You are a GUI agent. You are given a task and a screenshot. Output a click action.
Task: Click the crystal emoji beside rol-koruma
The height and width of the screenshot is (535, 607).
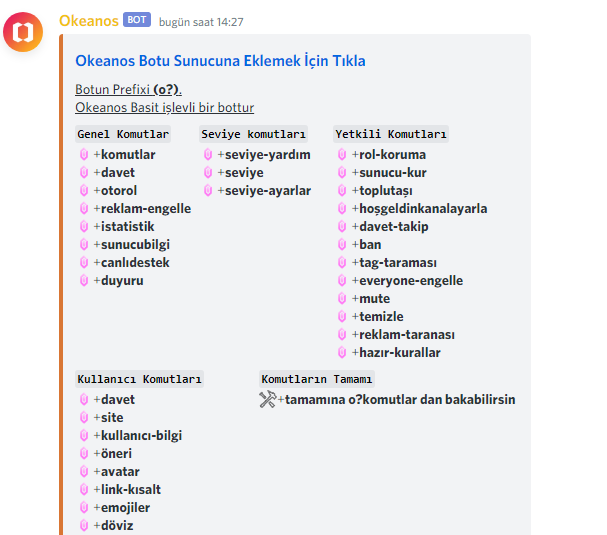(342, 154)
